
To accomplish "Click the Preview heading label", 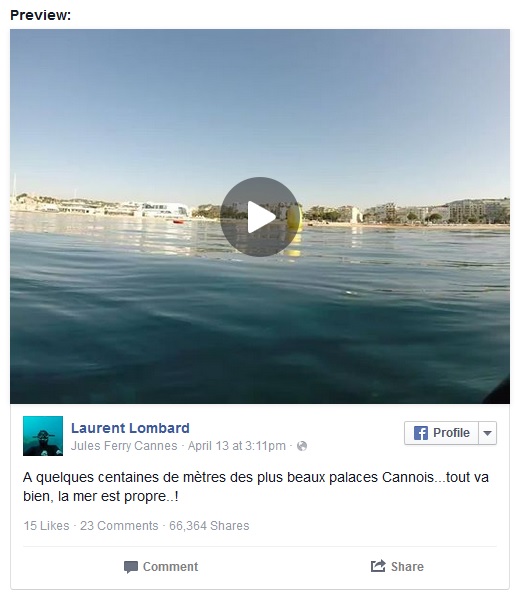I will (x=40, y=15).
